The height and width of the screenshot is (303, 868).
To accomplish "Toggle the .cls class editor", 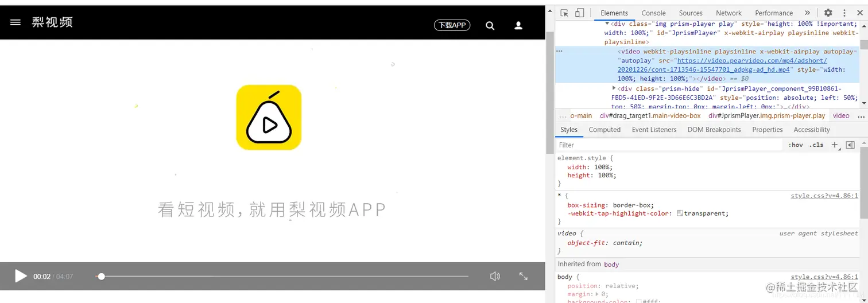I will [816, 145].
